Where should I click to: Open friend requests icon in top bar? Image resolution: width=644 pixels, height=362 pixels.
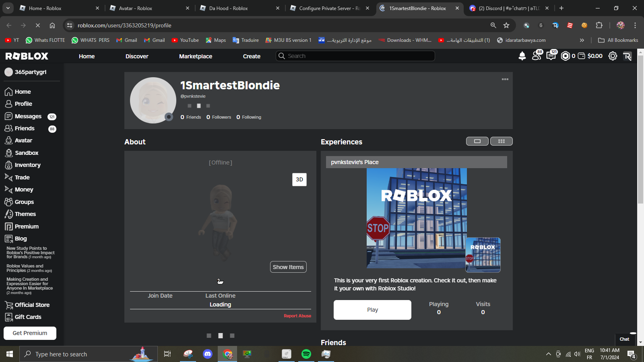537,55
